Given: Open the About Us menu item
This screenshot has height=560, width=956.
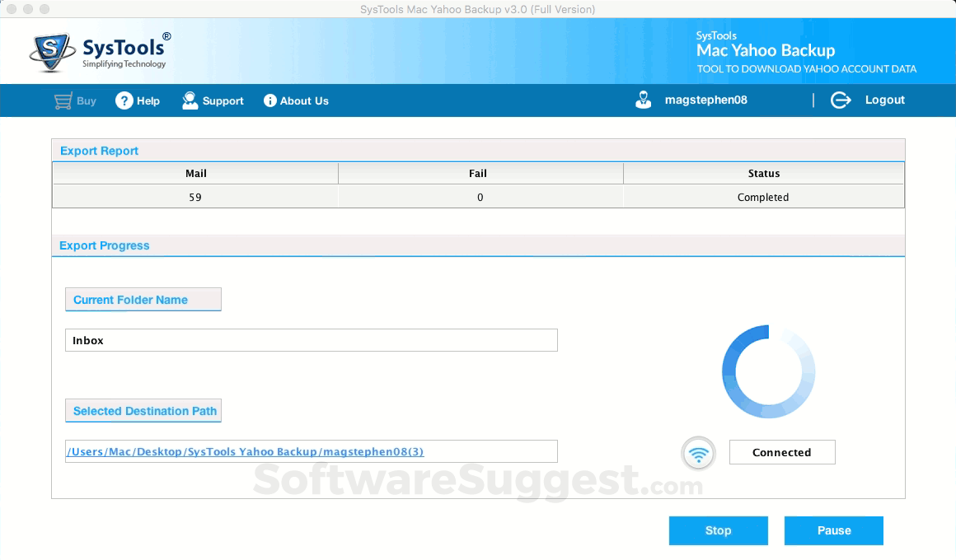Looking at the screenshot, I should [x=304, y=101].
